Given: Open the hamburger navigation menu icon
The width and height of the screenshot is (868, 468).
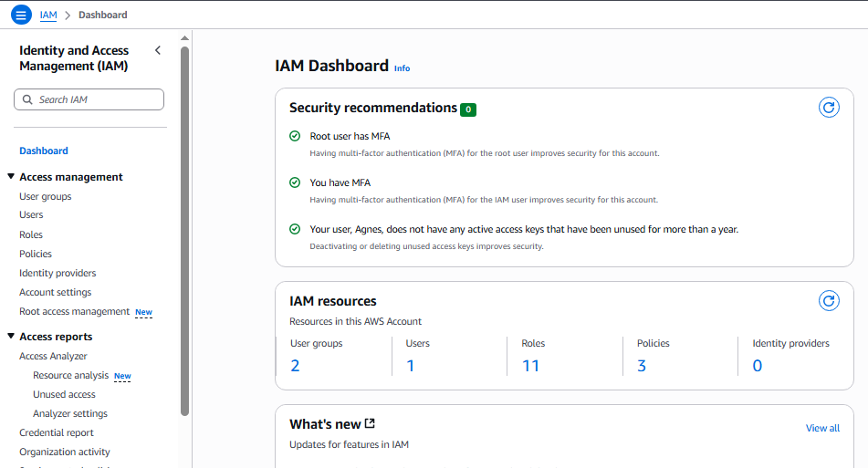Looking at the screenshot, I should pyautogui.click(x=21, y=15).
